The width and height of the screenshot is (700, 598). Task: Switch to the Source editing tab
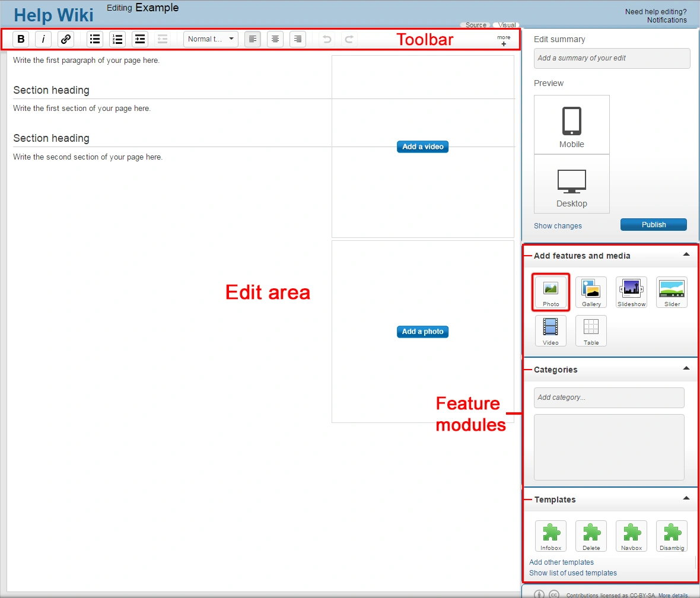[475, 25]
